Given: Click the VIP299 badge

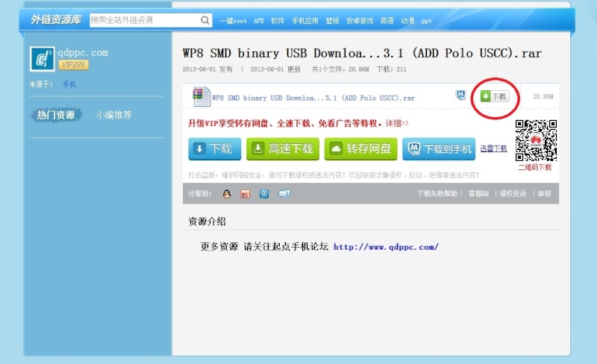Looking at the screenshot, I should 73,65.
